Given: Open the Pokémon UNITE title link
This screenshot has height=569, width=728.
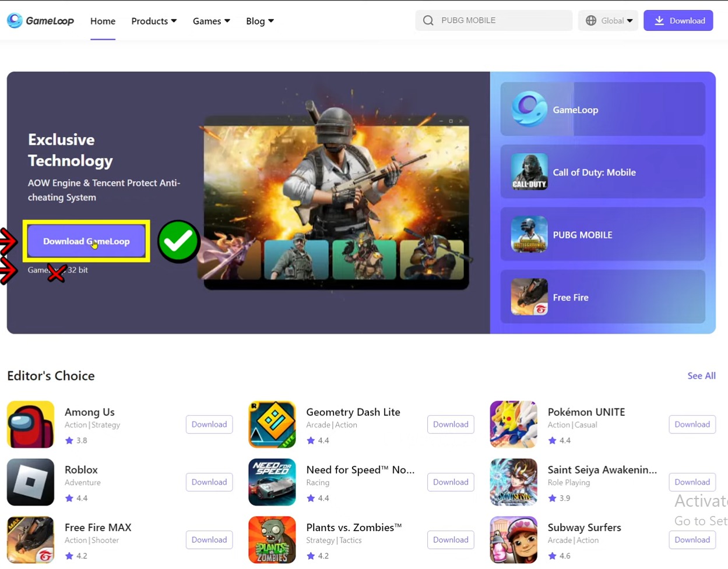Looking at the screenshot, I should coord(586,412).
